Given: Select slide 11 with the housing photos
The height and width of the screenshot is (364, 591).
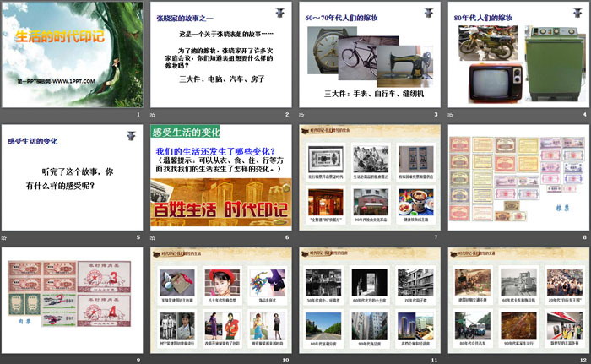Looking at the screenshot, I should [x=370, y=299].
